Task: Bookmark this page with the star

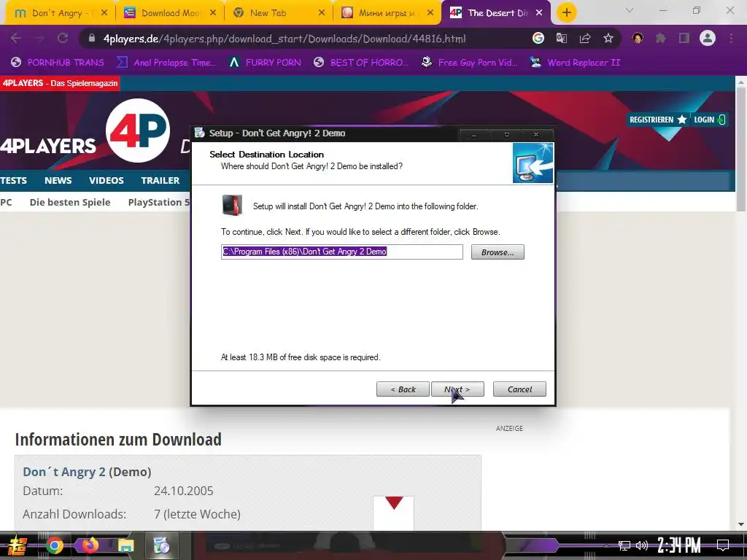Action: 608,39
